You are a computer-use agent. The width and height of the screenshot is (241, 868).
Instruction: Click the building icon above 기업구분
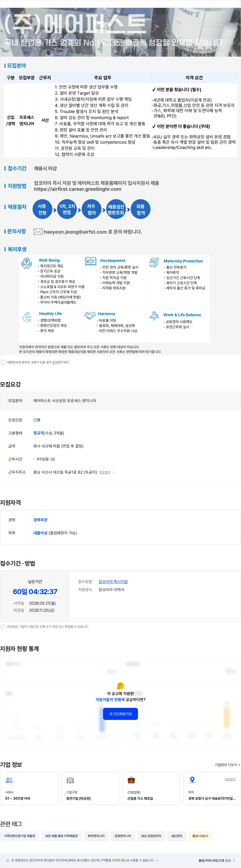70,780
